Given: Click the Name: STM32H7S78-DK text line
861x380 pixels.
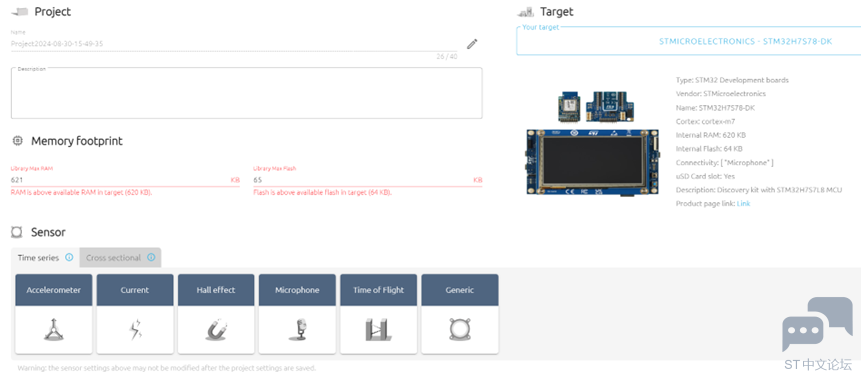Looking at the screenshot, I should click(x=715, y=108).
